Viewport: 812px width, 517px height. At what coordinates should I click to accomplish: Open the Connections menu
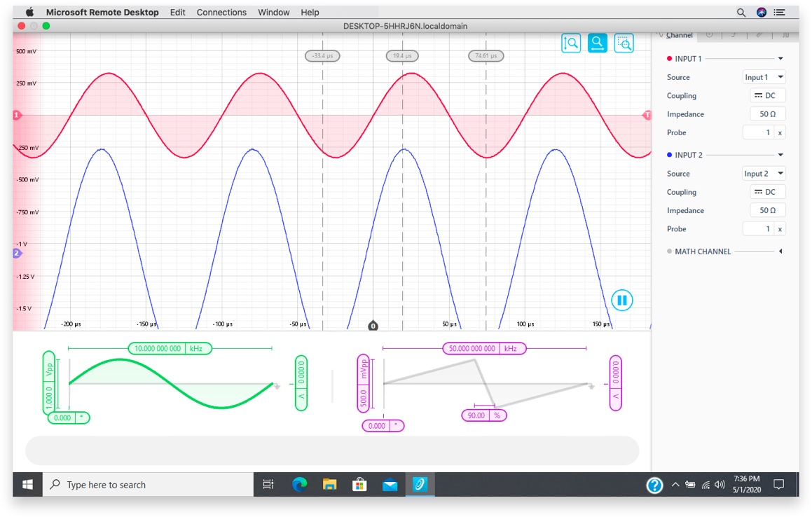pos(221,13)
